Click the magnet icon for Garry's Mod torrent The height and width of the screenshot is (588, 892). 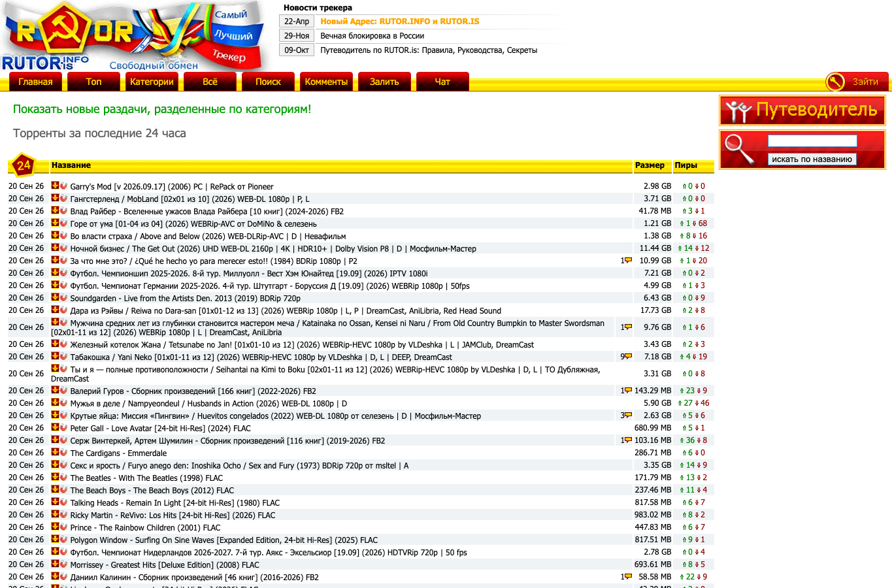tap(64, 186)
